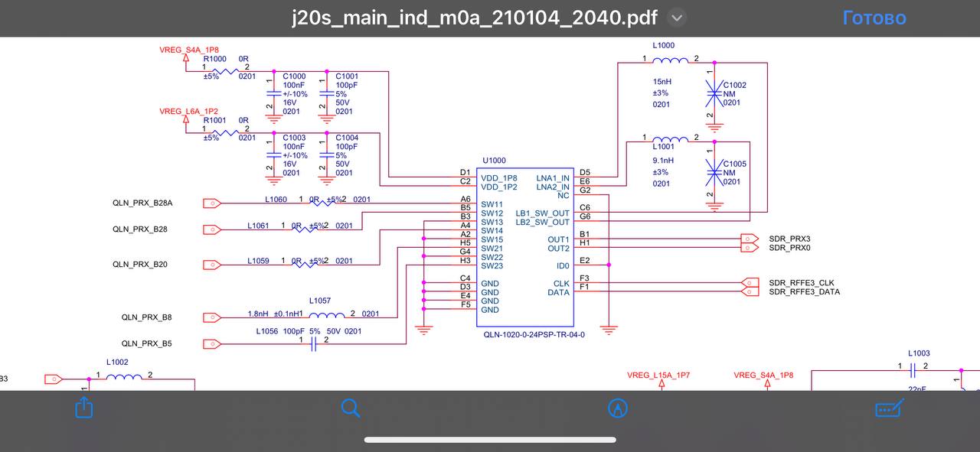Viewport: 980px width, 452px height.
Task: Expand the file title dropdown chevron
Action: [677, 18]
